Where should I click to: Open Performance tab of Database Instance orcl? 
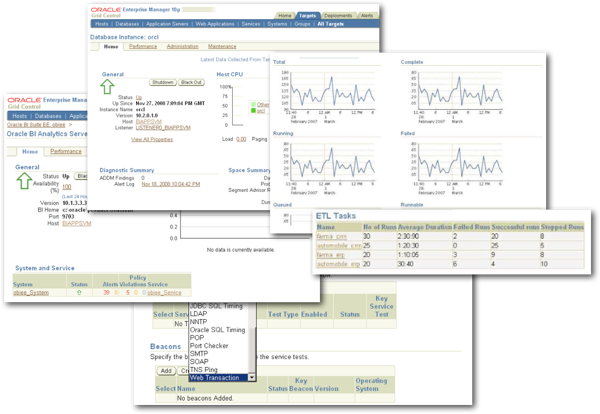(143, 46)
